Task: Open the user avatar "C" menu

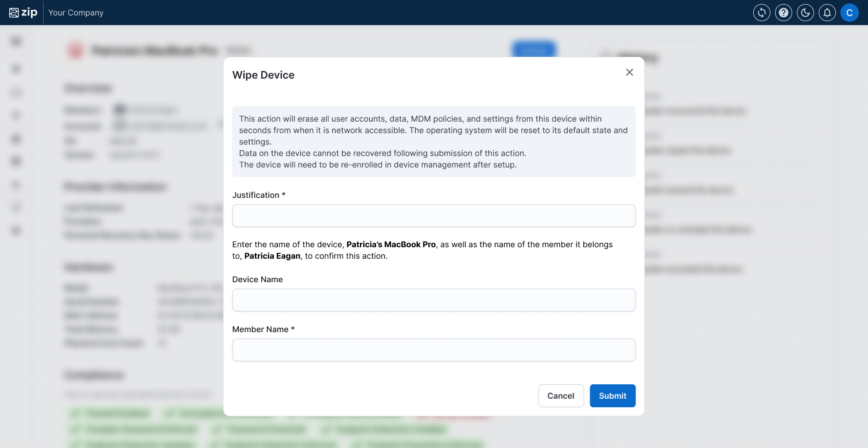Action: tap(849, 13)
